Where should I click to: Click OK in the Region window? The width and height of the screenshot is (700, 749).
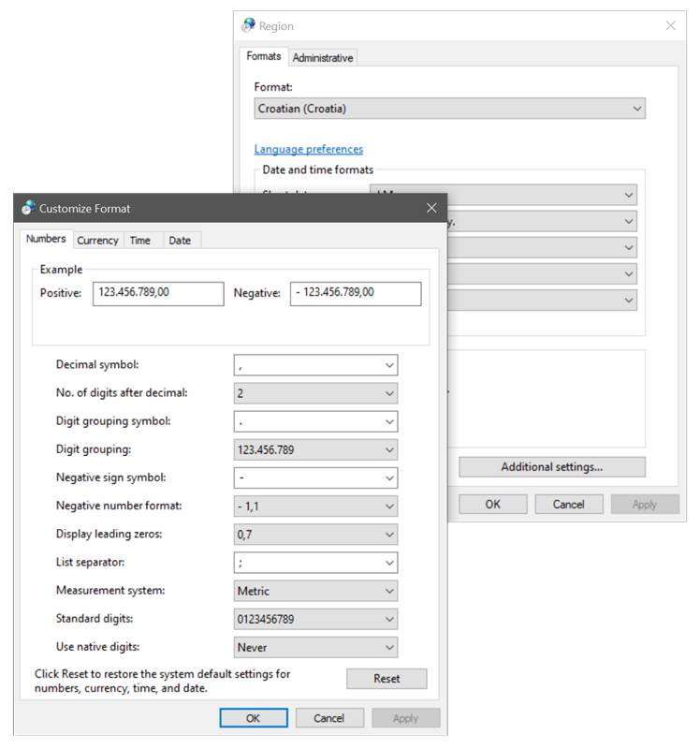(x=492, y=504)
